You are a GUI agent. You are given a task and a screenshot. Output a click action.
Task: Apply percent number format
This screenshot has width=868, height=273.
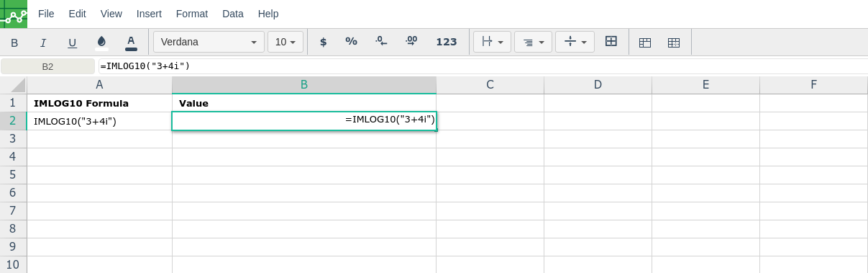(351, 42)
